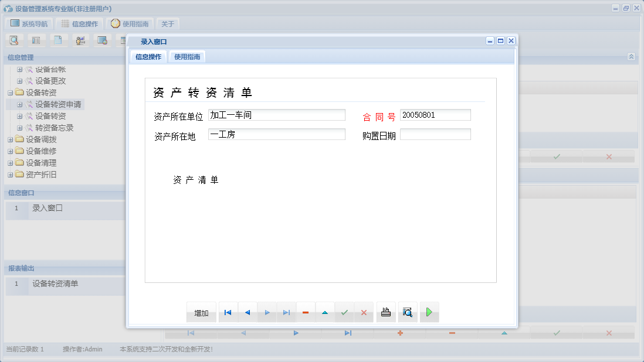The width and height of the screenshot is (644, 362).
Task: Expand the 设备维修 folder
Action: point(11,151)
